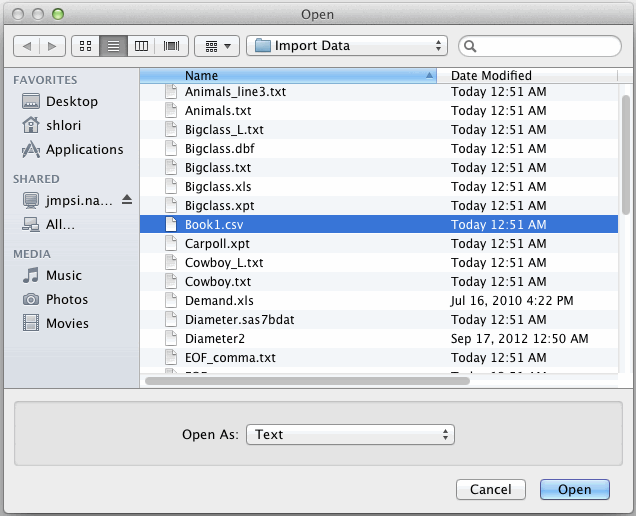Select file Carpoll.xpt
Image resolution: width=636 pixels, height=516 pixels.
point(379,243)
